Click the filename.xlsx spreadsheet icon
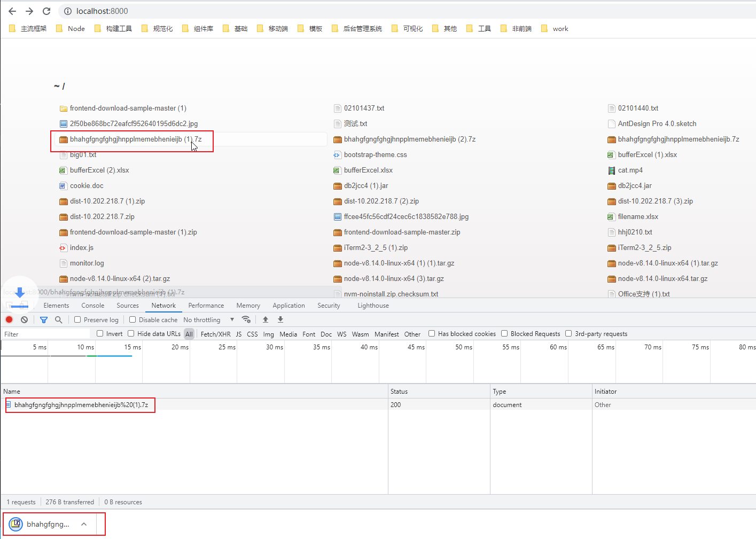Image resolution: width=756 pixels, height=539 pixels. 612,217
